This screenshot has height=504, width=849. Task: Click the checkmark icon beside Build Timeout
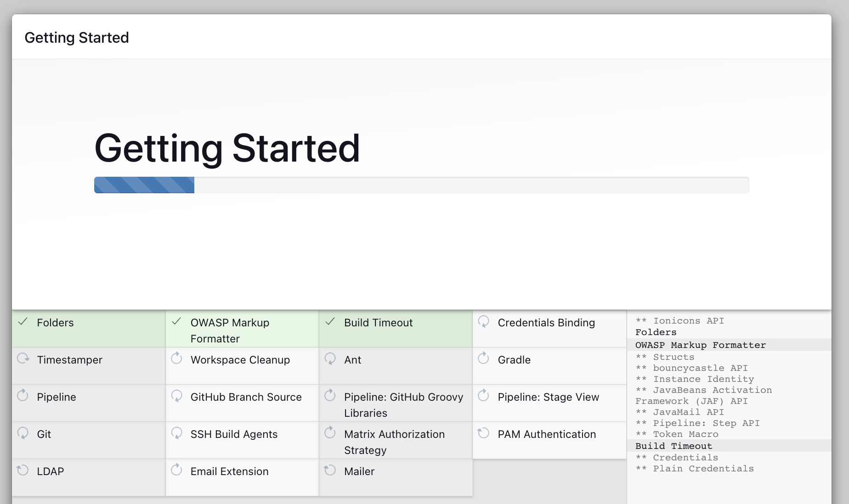pyautogui.click(x=330, y=322)
